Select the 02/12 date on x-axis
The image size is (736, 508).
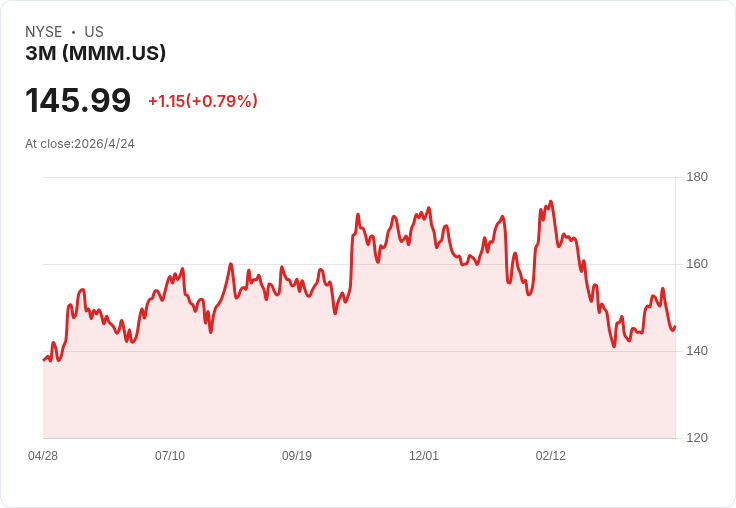click(551, 456)
